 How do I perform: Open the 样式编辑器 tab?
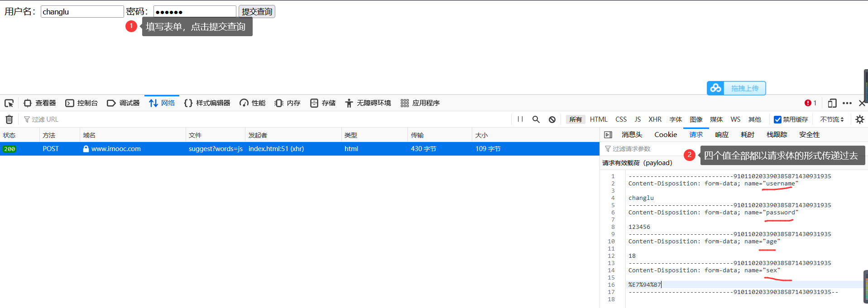coord(207,103)
